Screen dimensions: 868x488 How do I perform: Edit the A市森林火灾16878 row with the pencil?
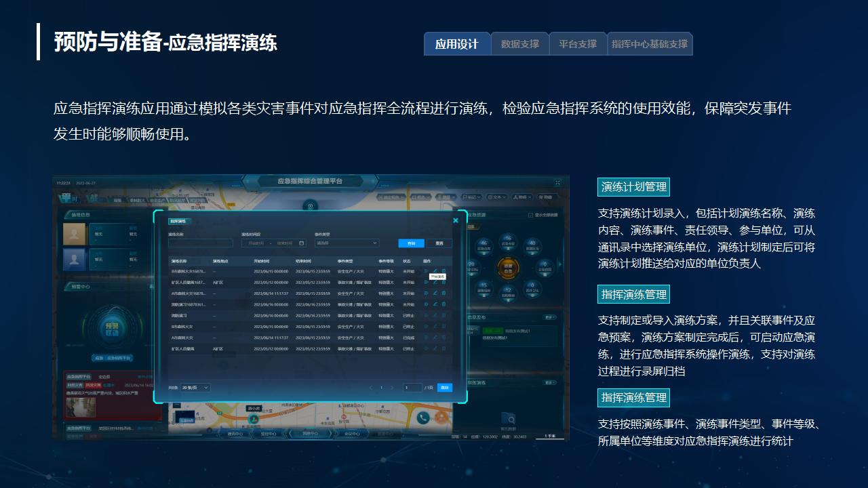[x=435, y=293]
